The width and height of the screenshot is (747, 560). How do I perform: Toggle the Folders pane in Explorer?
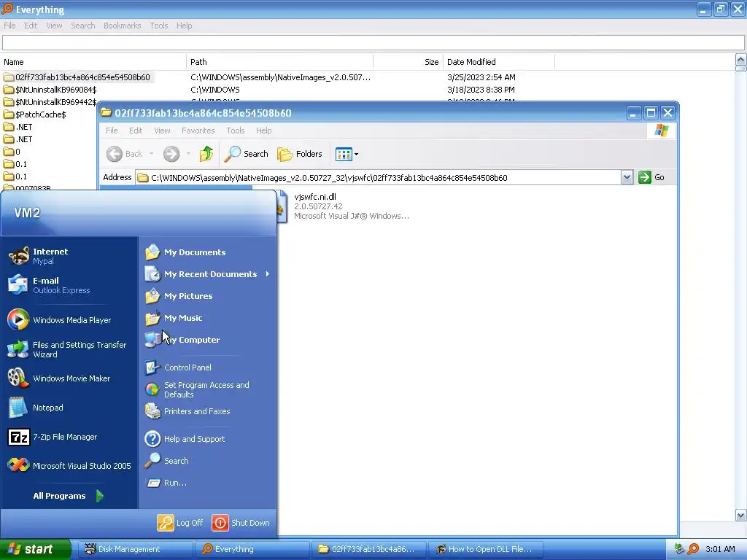tap(300, 154)
